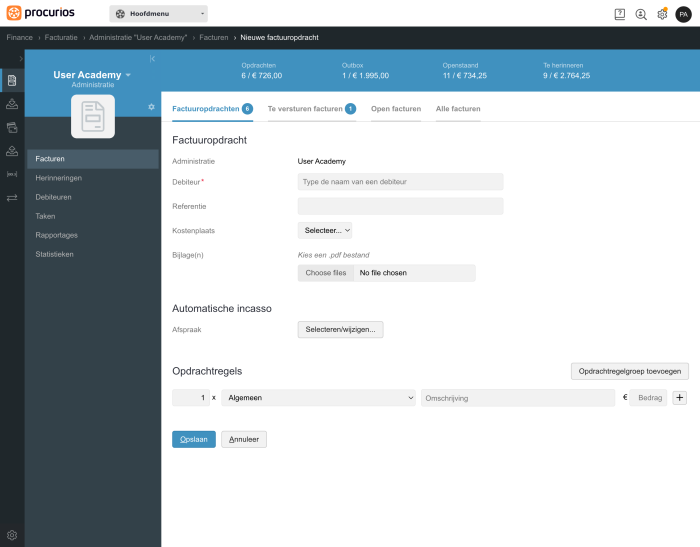The width and height of the screenshot is (700, 547).
Task: Click the Annuleer button
Action: tap(244, 439)
